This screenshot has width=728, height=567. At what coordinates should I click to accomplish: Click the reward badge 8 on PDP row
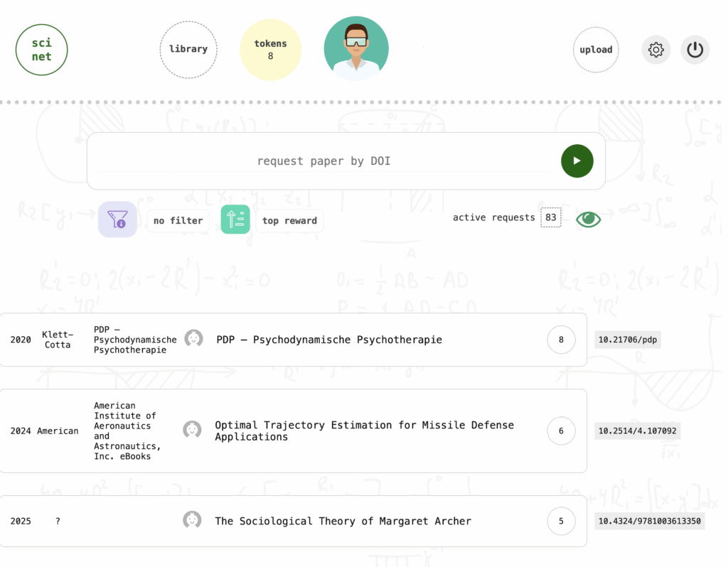561,340
